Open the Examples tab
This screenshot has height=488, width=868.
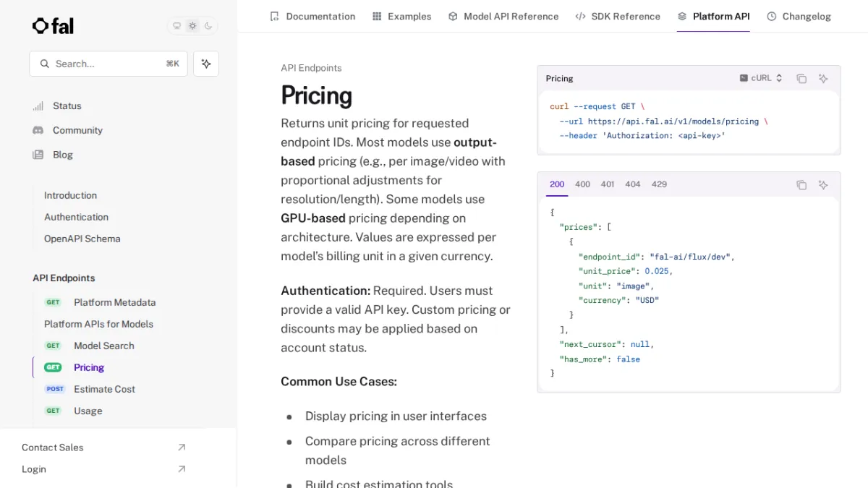click(x=401, y=16)
